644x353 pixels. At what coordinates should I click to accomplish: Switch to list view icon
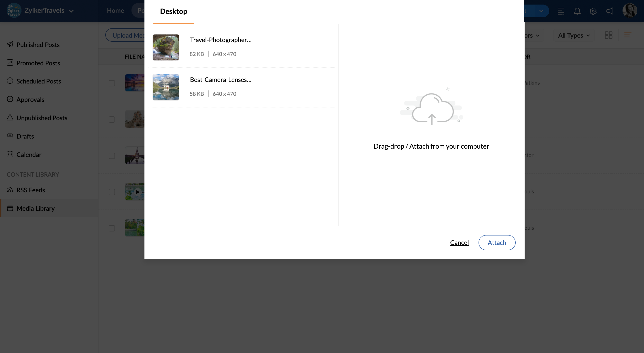point(627,35)
